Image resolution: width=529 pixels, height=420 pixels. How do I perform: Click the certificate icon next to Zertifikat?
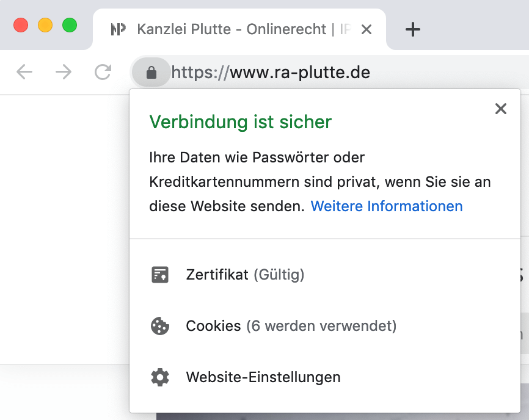(160, 275)
